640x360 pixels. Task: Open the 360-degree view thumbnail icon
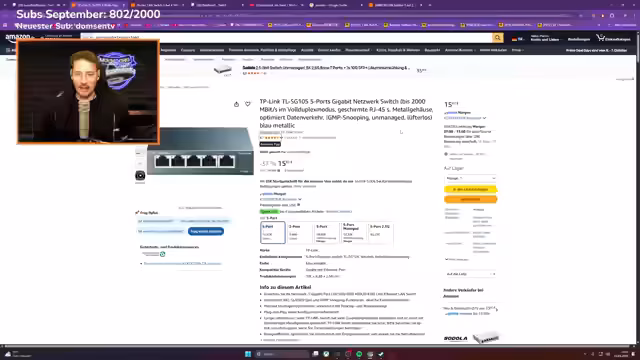(x=140, y=176)
